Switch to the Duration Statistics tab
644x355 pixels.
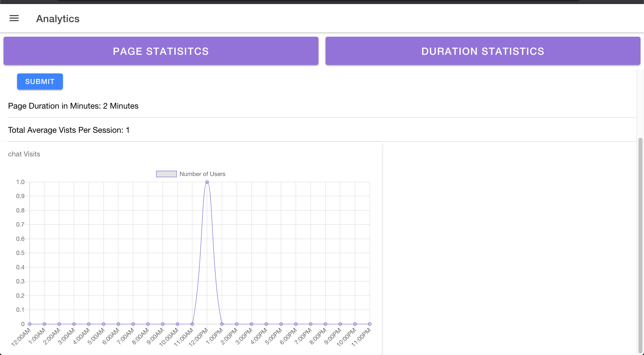point(483,51)
